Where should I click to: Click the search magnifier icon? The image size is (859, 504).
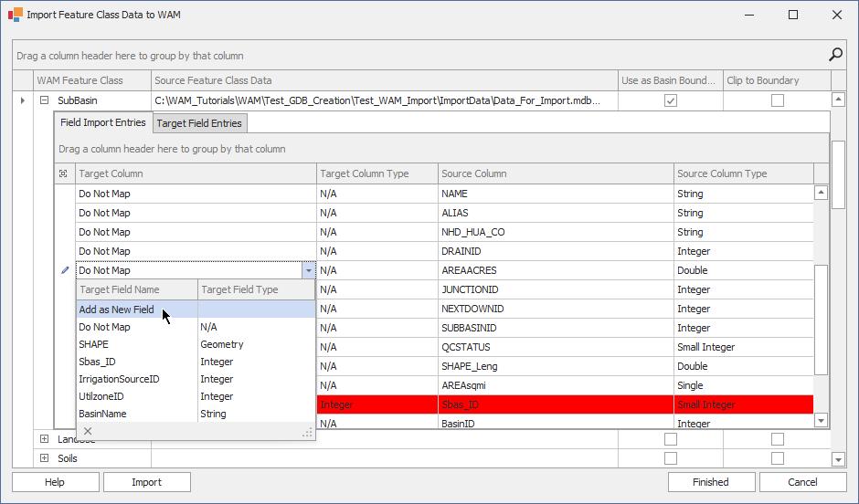pos(835,55)
